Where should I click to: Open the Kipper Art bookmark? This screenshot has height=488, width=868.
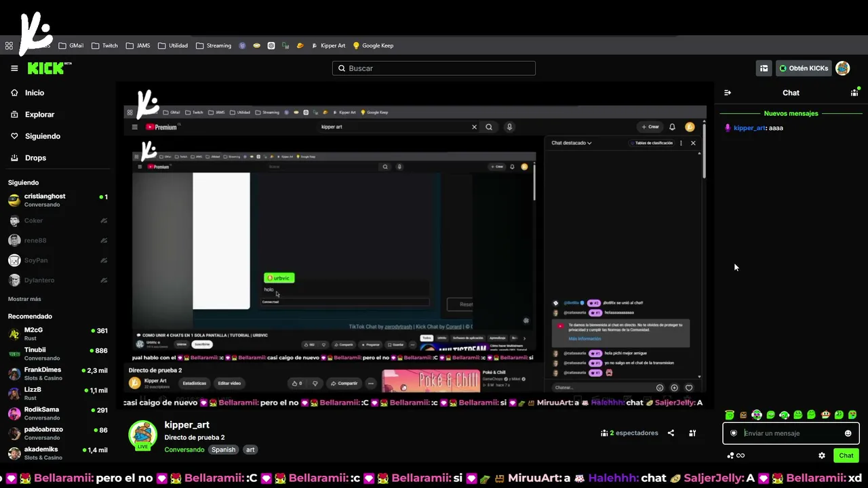pyautogui.click(x=328, y=46)
